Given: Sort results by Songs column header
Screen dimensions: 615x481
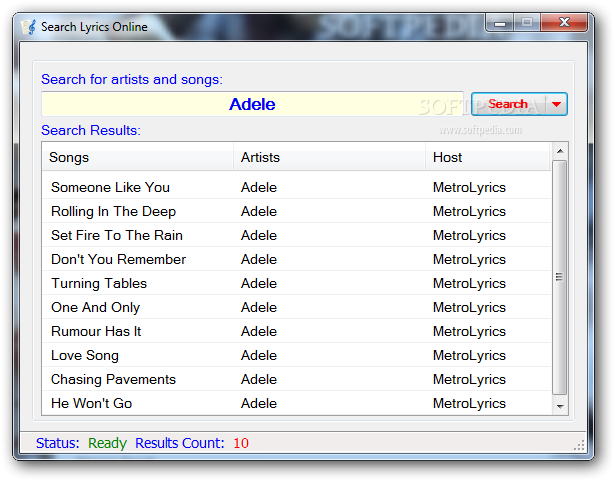Looking at the screenshot, I should click(137, 157).
